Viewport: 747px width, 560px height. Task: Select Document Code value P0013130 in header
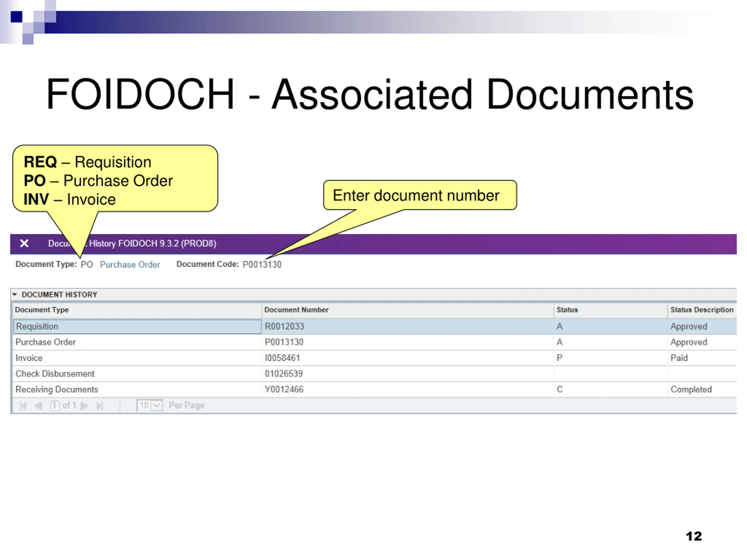(x=262, y=265)
